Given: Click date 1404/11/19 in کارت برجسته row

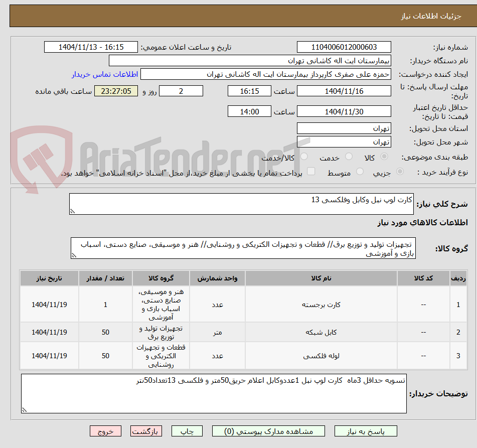Looking at the screenshot, I should click(49, 305).
